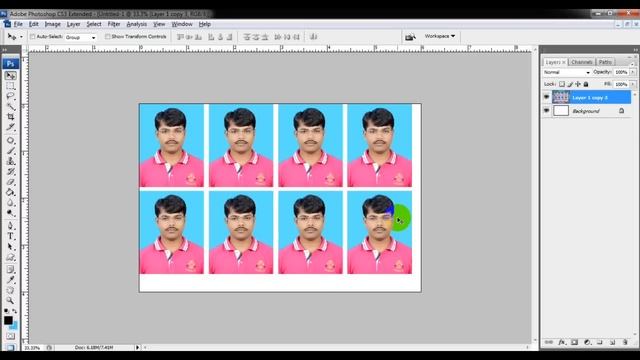The width and height of the screenshot is (640, 360).
Task: Click the foreground color swatch
Action: [8, 320]
